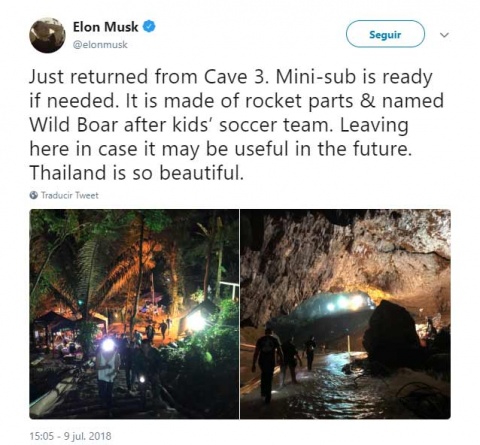This screenshot has width=480, height=445.
Task: Open the @elonmusk handle link
Action: pyautogui.click(x=100, y=45)
